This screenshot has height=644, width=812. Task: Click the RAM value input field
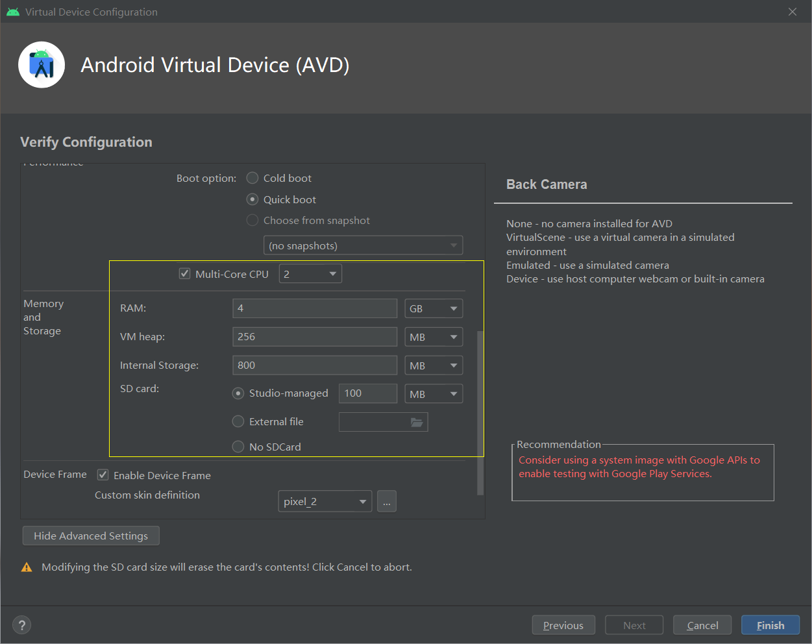coord(315,308)
